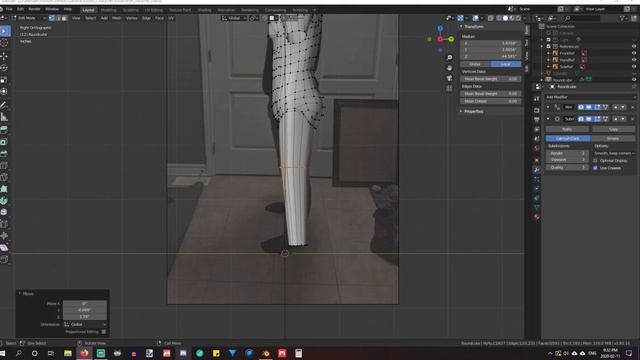Enable Proportional Editing checkbox in Move panel
Screen dimensions: 640x360
(x=104, y=332)
